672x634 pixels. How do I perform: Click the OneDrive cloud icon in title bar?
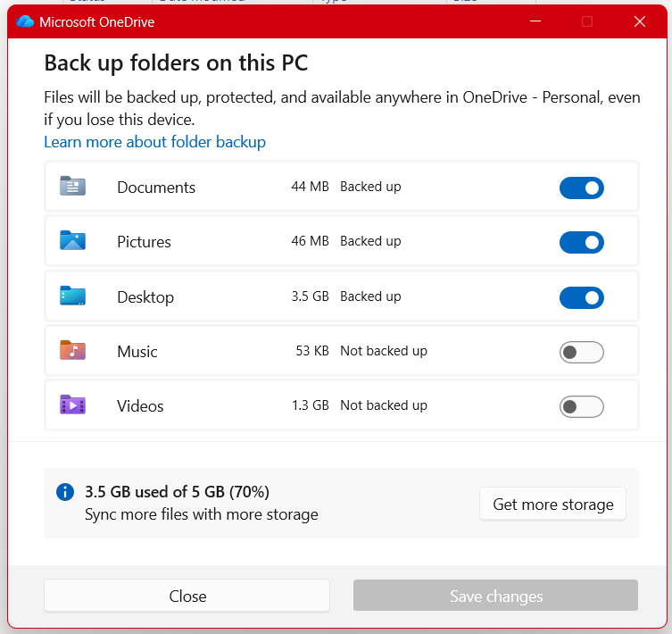[x=25, y=21]
